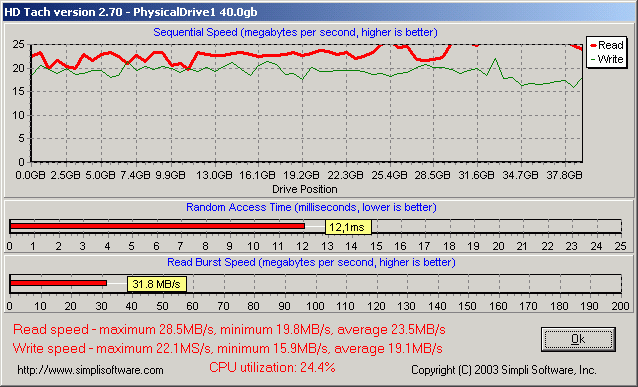This screenshot has height=387, width=638.
Task: Click the Read legend entry
Action: point(607,45)
